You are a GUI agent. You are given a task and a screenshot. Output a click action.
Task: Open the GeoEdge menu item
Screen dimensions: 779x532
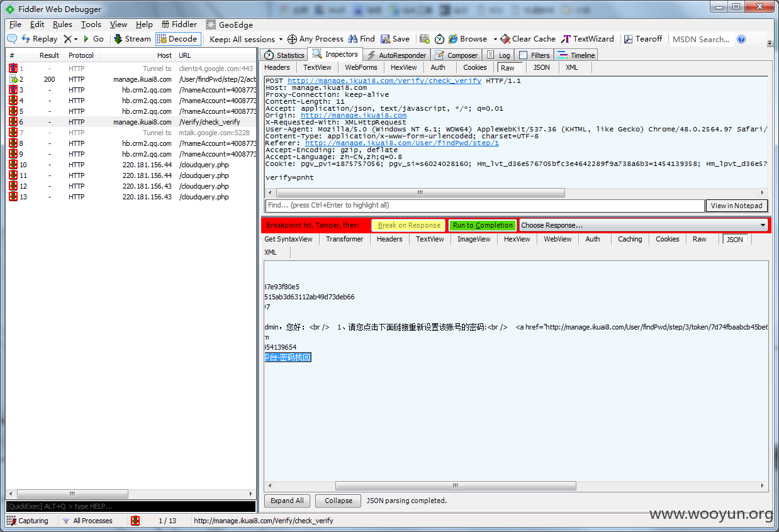[x=230, y=25]
